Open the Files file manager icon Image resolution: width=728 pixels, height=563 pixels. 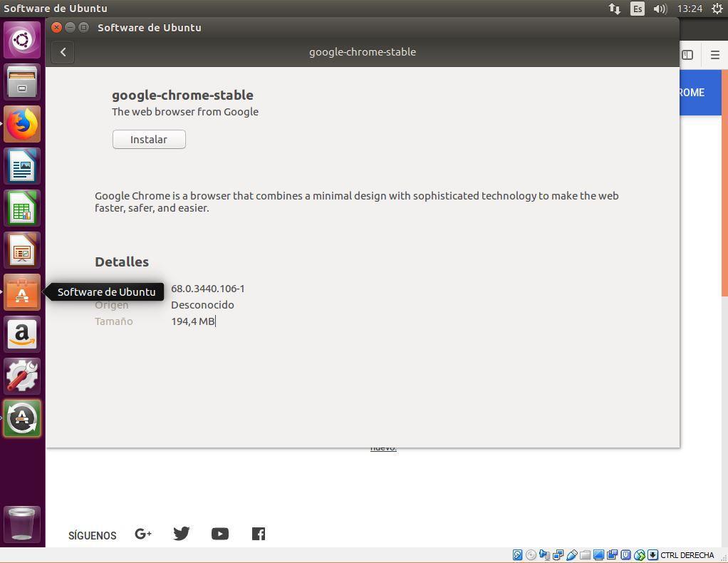click(22, 81)
